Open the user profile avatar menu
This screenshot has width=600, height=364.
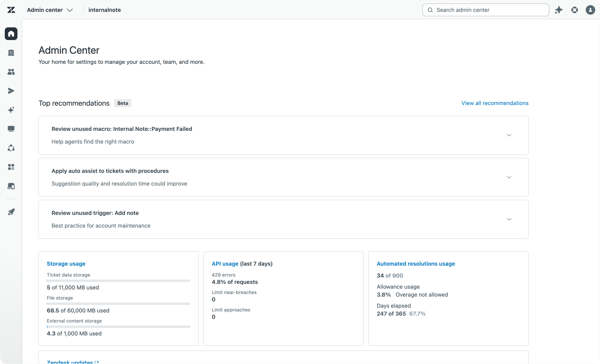(590, 10)
